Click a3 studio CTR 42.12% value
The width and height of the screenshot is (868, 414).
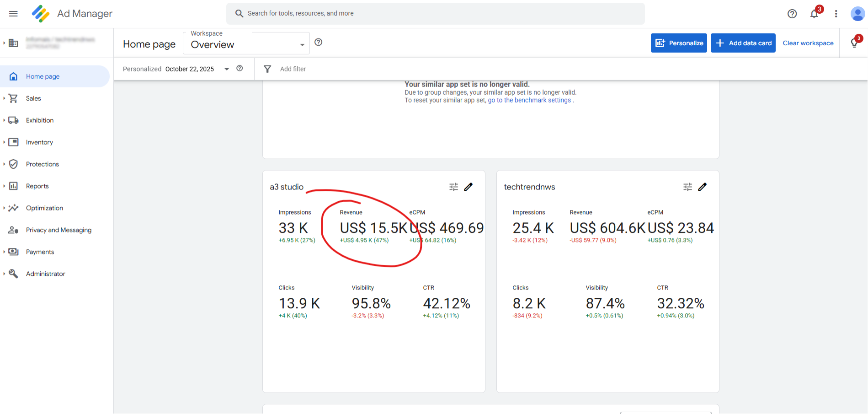pyautogui.click(x=447, y=303)
